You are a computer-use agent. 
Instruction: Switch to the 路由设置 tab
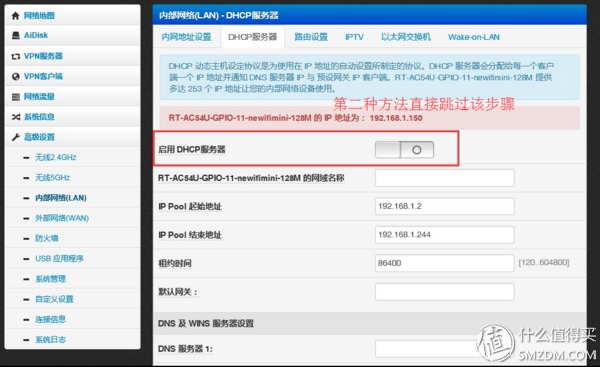click(311, 37)
